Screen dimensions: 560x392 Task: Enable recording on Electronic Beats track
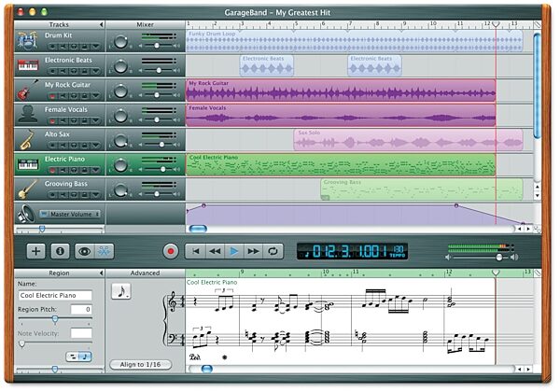[52, 71]
